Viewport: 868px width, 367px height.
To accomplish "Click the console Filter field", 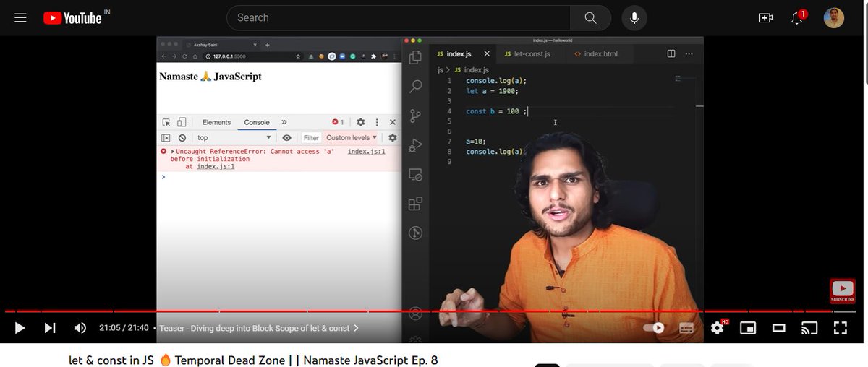I will pyautogui.click(x=311, y=137).
